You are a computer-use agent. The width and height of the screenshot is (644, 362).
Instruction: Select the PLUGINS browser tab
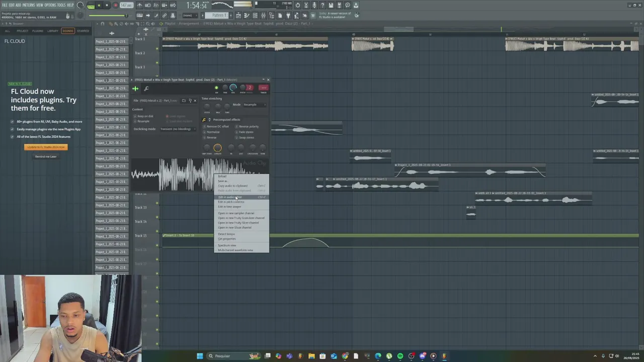[38, 31]
